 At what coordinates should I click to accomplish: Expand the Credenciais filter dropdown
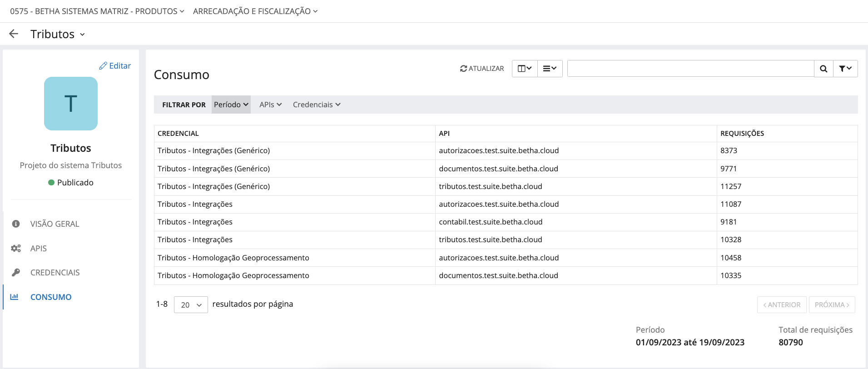[x=317, y=105]
